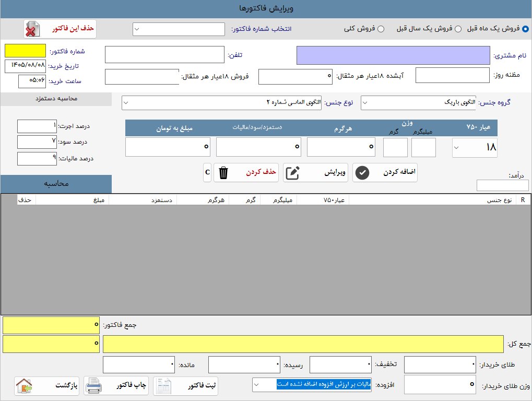532x401 pixels.
Task: Click the R table column header
Action: 523,200
